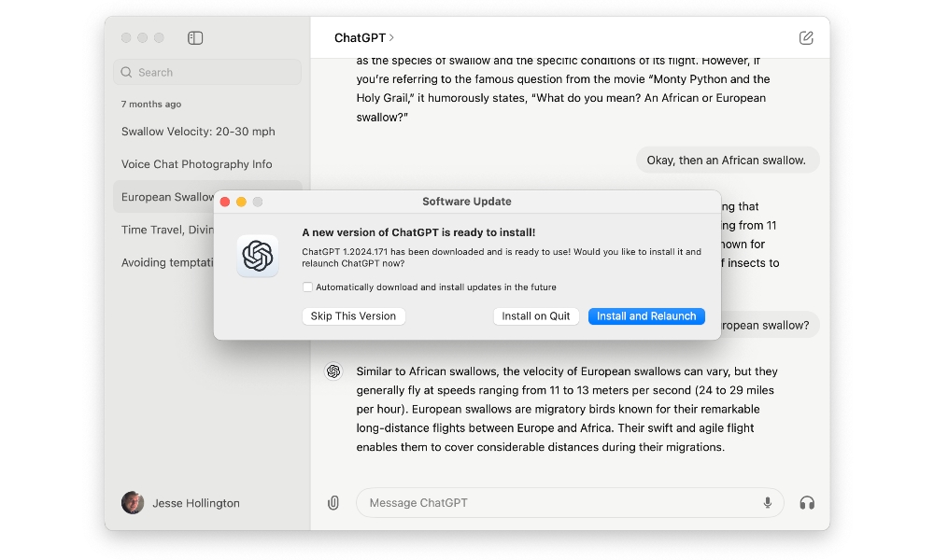
Task: Select the European Swallow conversation
Action: [163, 197]
